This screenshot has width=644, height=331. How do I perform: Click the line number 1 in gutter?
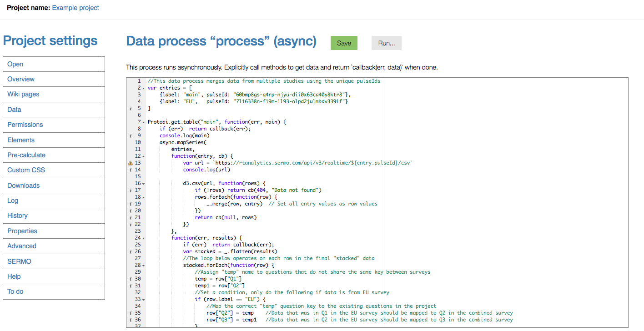[x=139, y=81]
